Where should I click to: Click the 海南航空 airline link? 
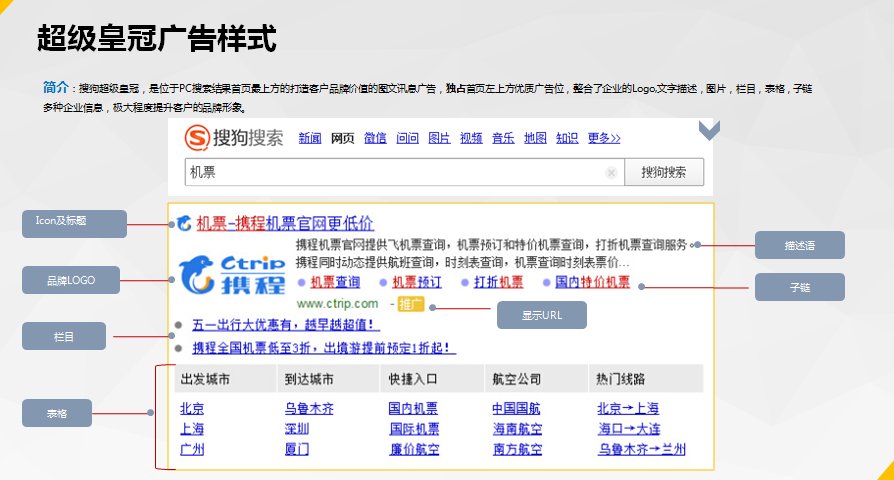tap(518, 429)
